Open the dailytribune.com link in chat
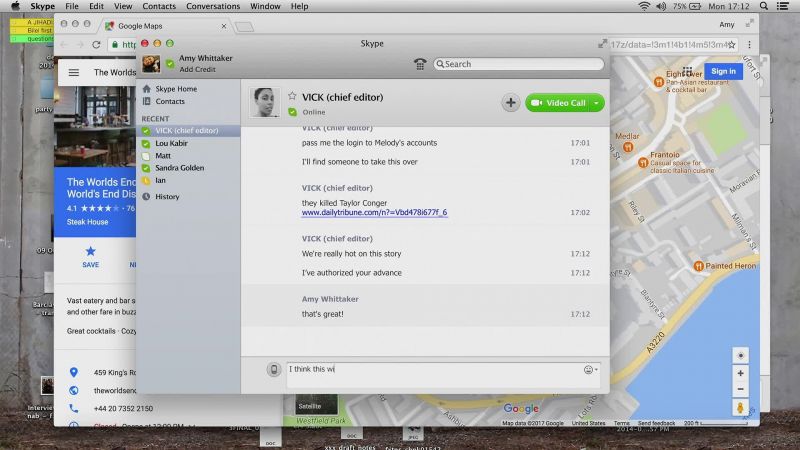 [x=374, y=212]
